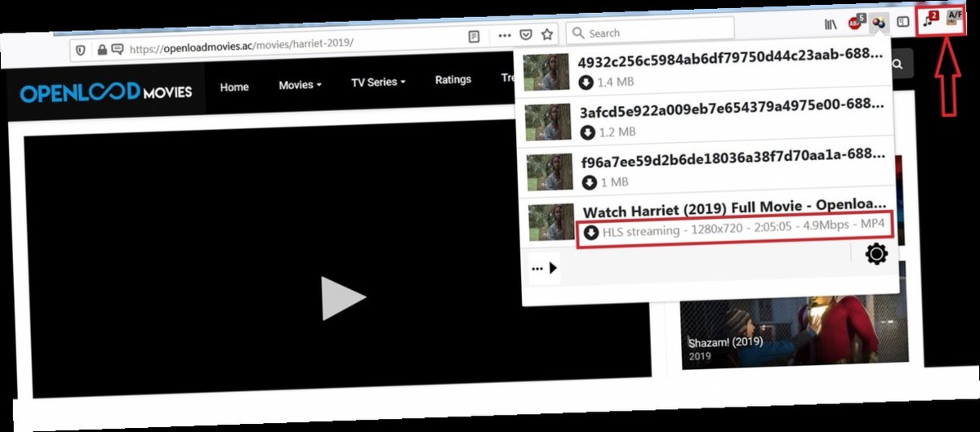Click the padlock site security icon

102,49
